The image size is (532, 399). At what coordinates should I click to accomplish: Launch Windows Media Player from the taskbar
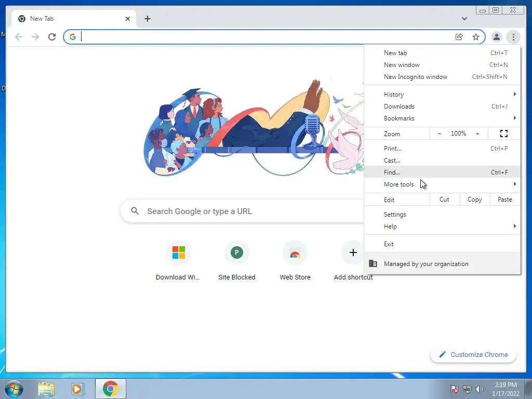(x=77, y=389)
